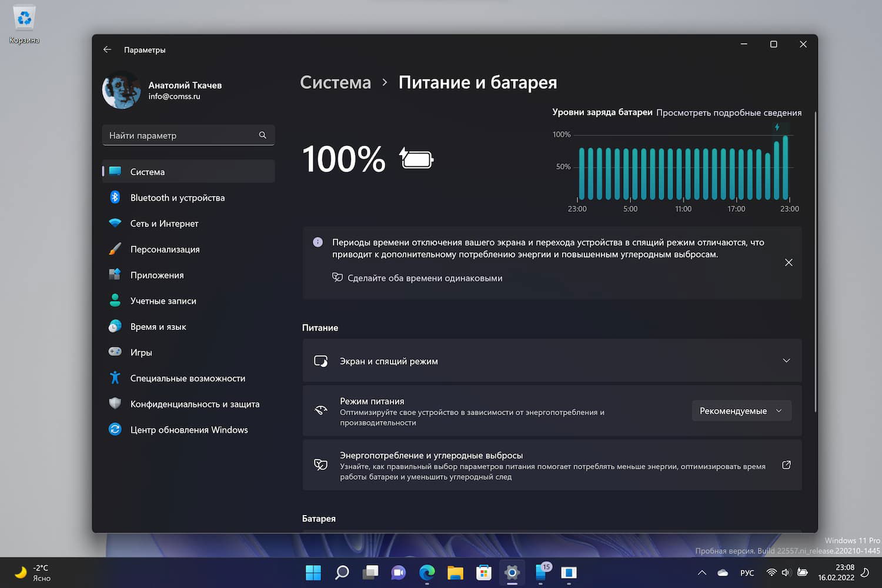Go back with the Параметры back arrow

107,50
